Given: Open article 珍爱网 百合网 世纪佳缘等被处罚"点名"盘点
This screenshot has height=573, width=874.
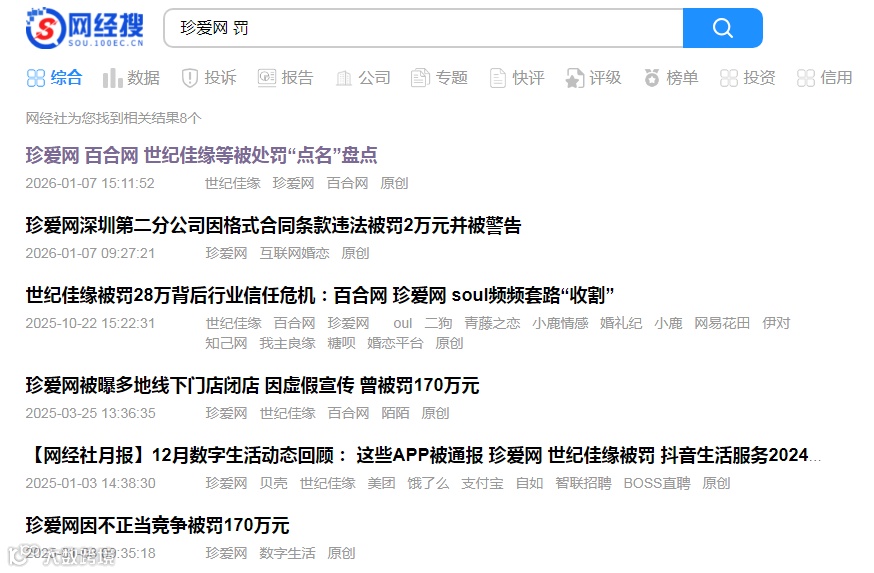Looking at the screenshot, I should click(x=201, y=155).
